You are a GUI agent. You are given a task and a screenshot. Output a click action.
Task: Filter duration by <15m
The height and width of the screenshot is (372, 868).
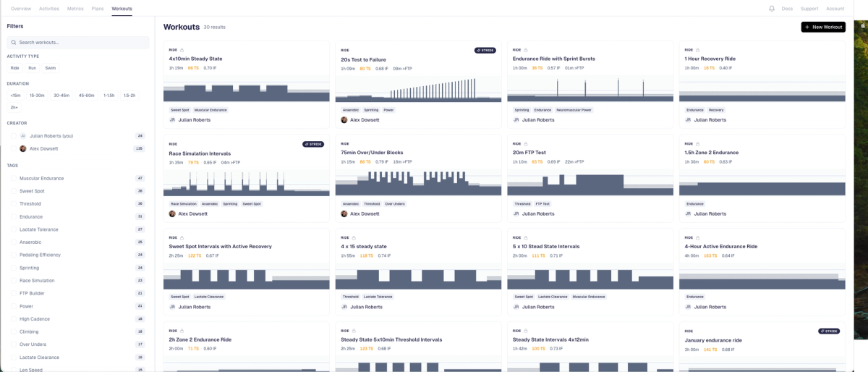15,96
